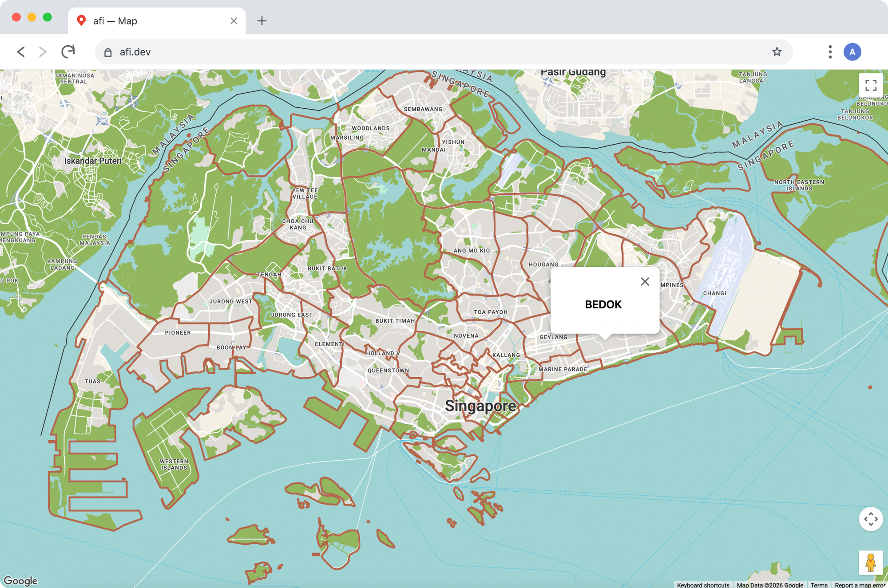Image resolution: width=888 pixels, height=588 pixels.
Task: Click the CHOA CHU KANG label
Action: [x=298, y=224]
